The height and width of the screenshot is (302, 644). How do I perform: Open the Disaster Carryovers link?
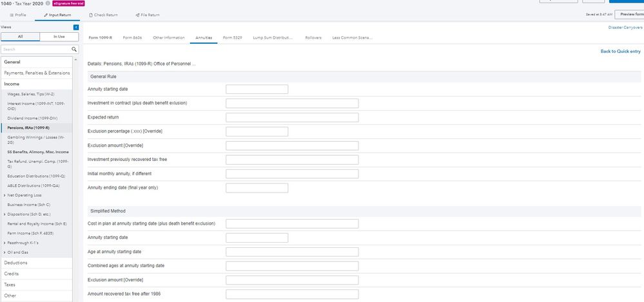click(625, 27)
